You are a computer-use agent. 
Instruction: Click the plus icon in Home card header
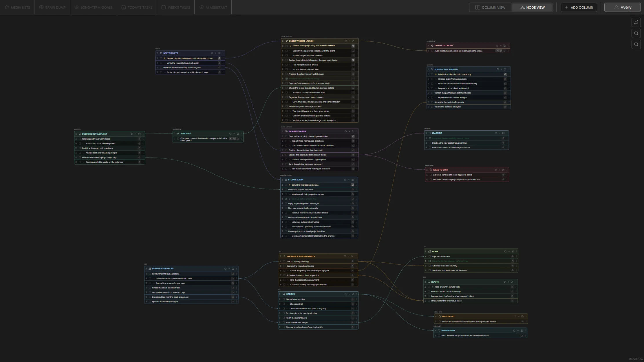[x=509, y=251]
